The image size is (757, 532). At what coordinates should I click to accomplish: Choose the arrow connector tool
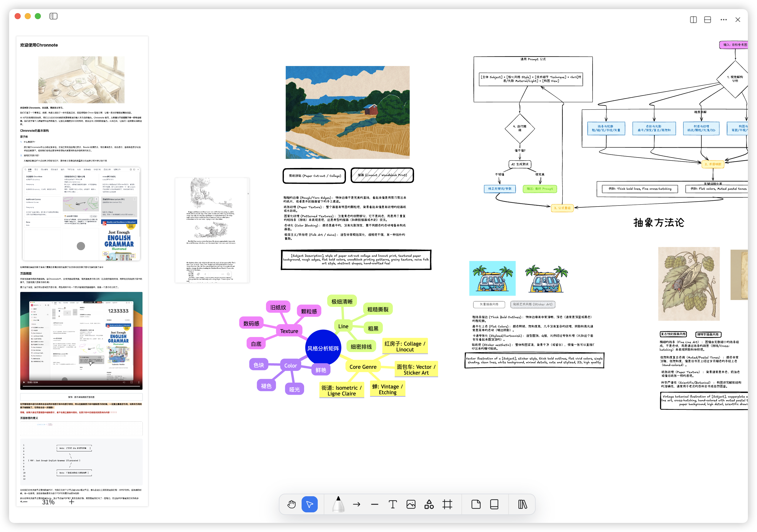(x=356, y=504)
